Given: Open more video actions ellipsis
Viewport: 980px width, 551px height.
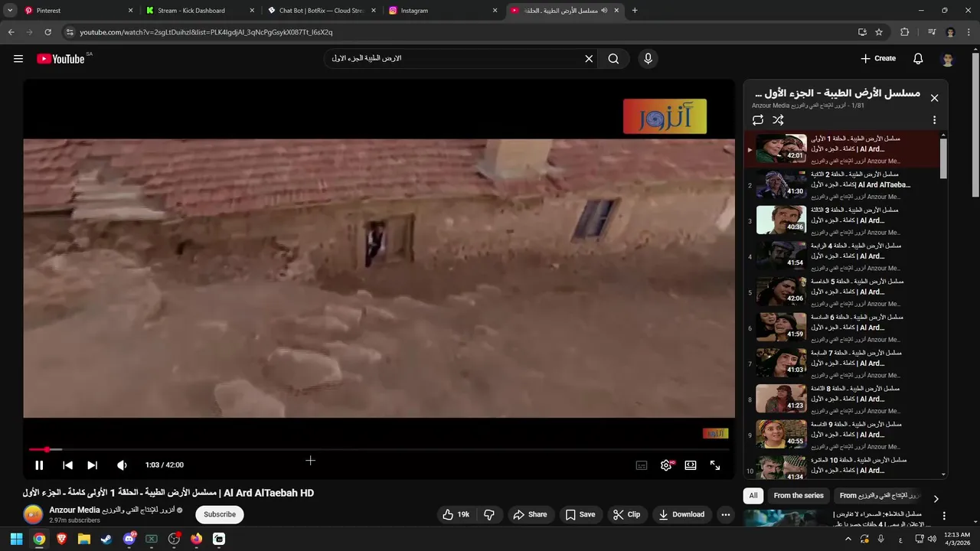Looking at the screenshot, I should (726, 514).
